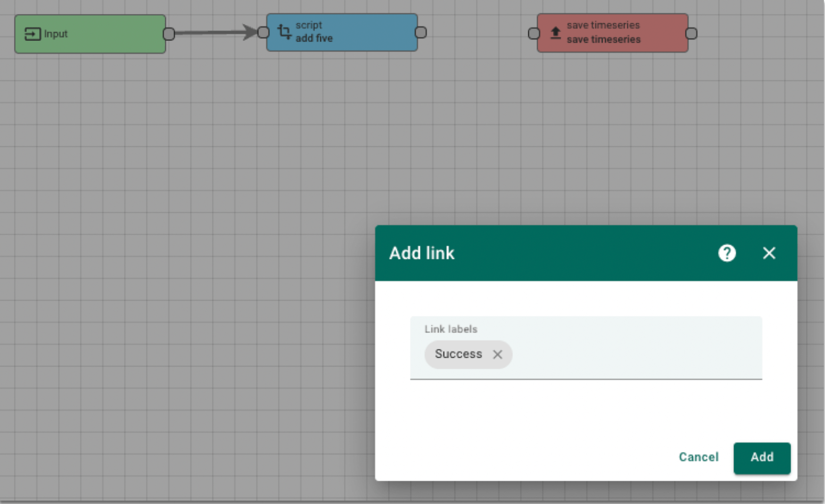Click save timeseries node input connector
Image resolution: width=825 pixels, height=504 pixels.
[x=534, y=33]
